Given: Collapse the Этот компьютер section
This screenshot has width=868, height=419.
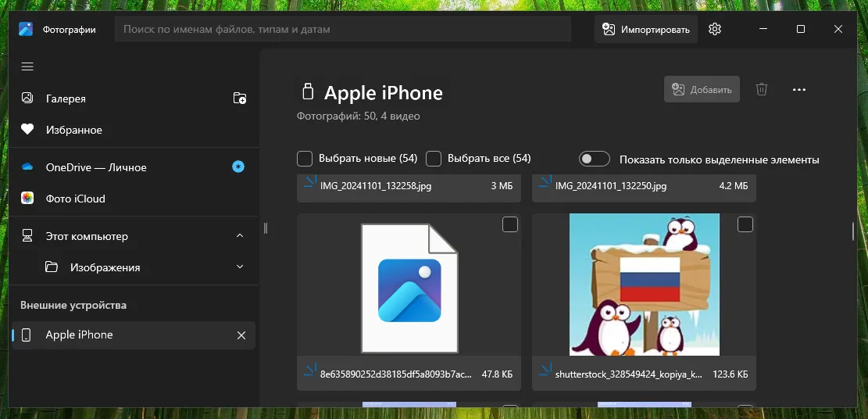Looking at the screenshot, I should click(x=240, y=236).
